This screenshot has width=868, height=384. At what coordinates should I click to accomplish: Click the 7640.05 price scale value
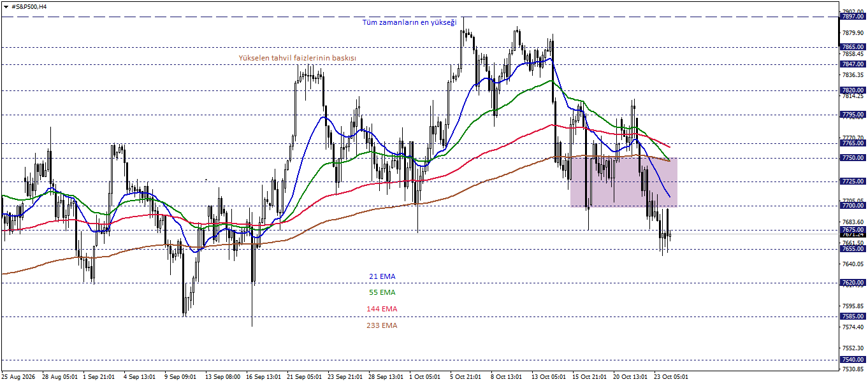pyautogui.click(x=853, y=264)
